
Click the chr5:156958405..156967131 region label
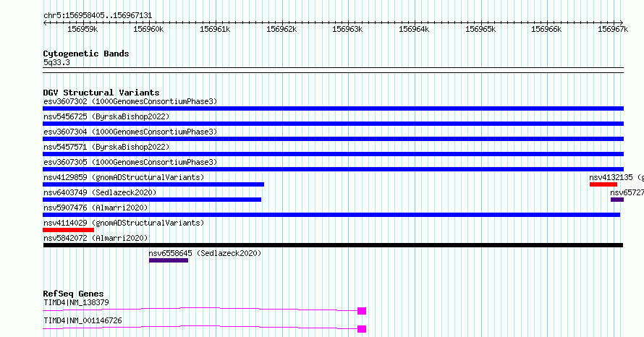98,16
